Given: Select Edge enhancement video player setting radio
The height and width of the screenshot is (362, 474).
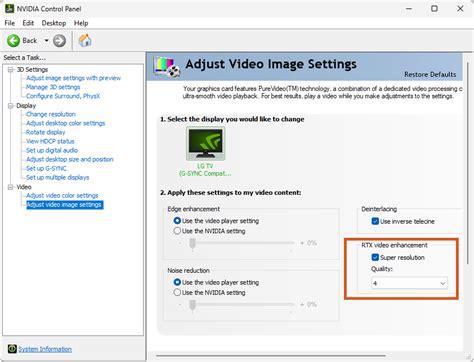Looking at the screenshot, I should point(177,221).
